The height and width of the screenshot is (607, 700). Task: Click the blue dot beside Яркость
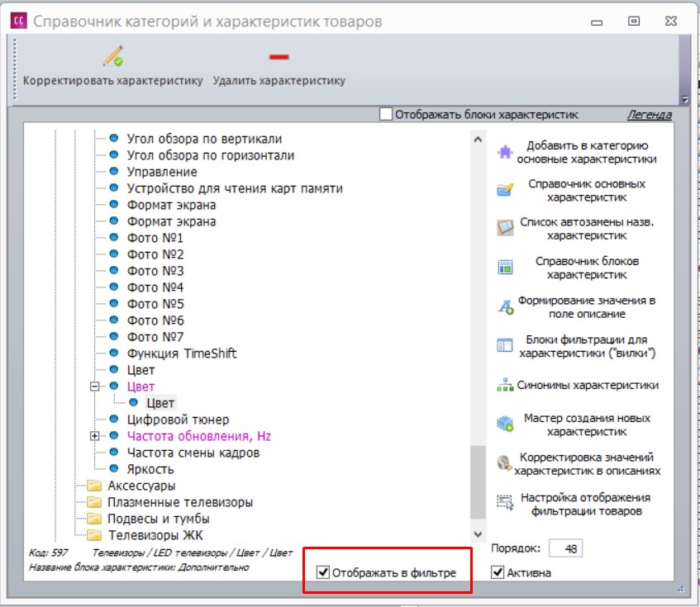click(114, 468)
